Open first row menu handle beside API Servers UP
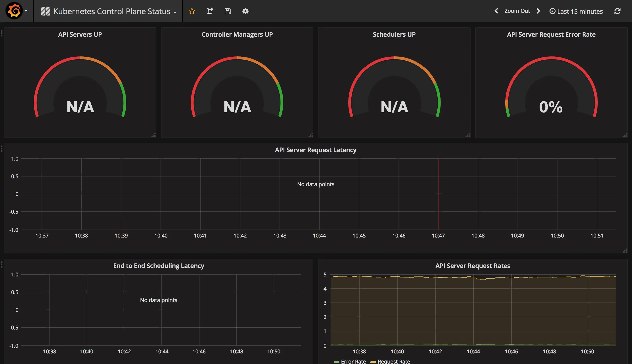 tap(2, 33)
